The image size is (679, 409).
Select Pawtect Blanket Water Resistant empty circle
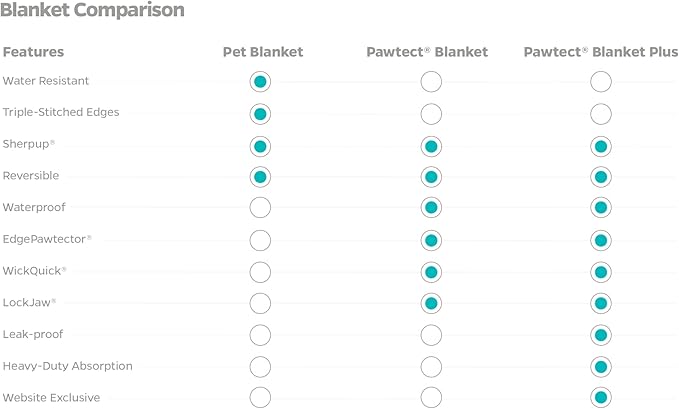tap(431, 82)
